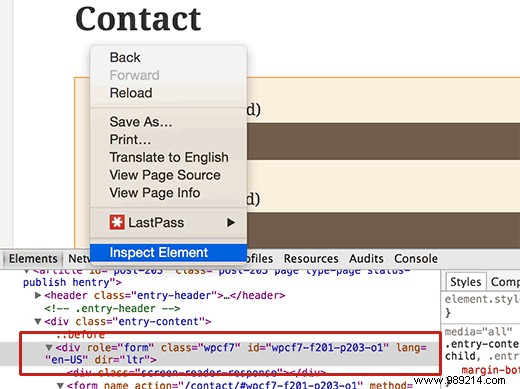The width and height of the screenshot is (520, 389).
Task: Click the publish hentry class text
Action: tap(72, 283)
